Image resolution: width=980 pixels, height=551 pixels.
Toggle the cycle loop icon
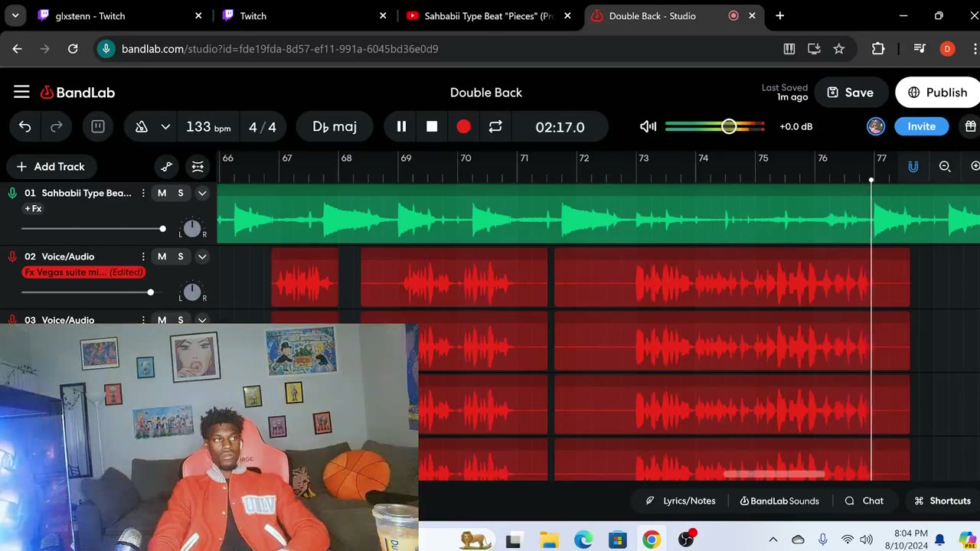click(495, 127)
